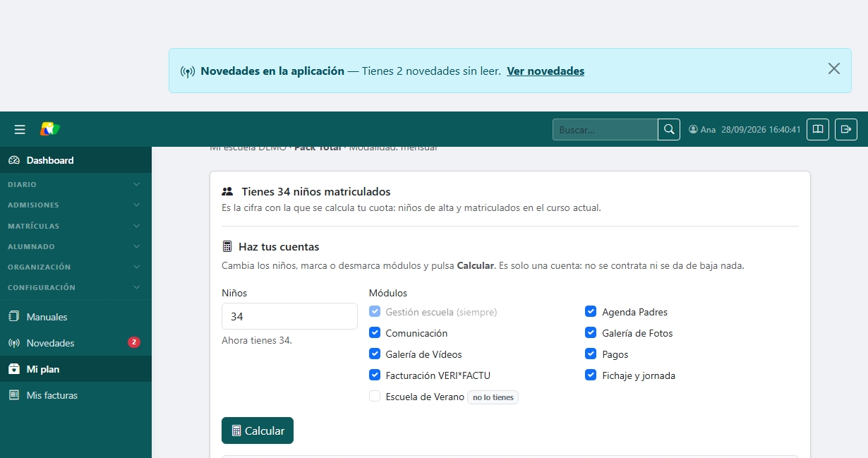Click the disabled Gestión escuela checkbox
868x458 pixels.
pyautogui.click(x=375, y=311)
